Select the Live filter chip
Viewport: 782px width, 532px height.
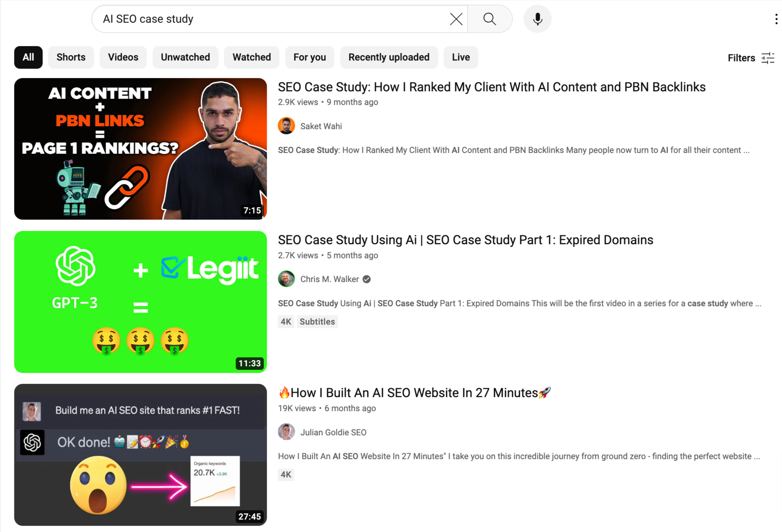click(461, 57)
